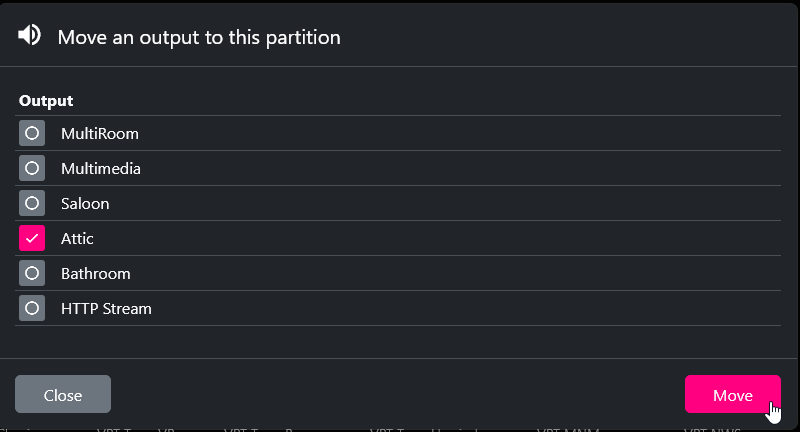Click the Saloon label text
The image size is (800, 432).
85,203
